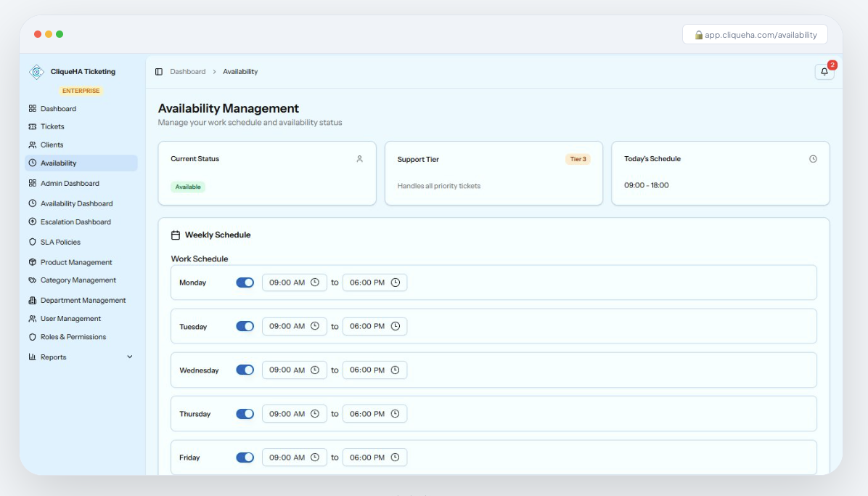The image size is (868, 496).
Task: Click the user icon in Current Status card
Action: (x=359, y=159)
